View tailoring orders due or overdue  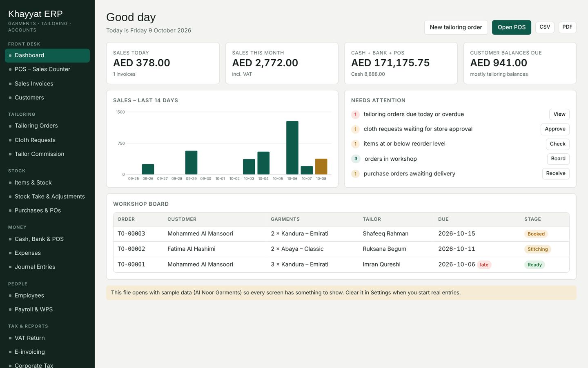point(559,114)
